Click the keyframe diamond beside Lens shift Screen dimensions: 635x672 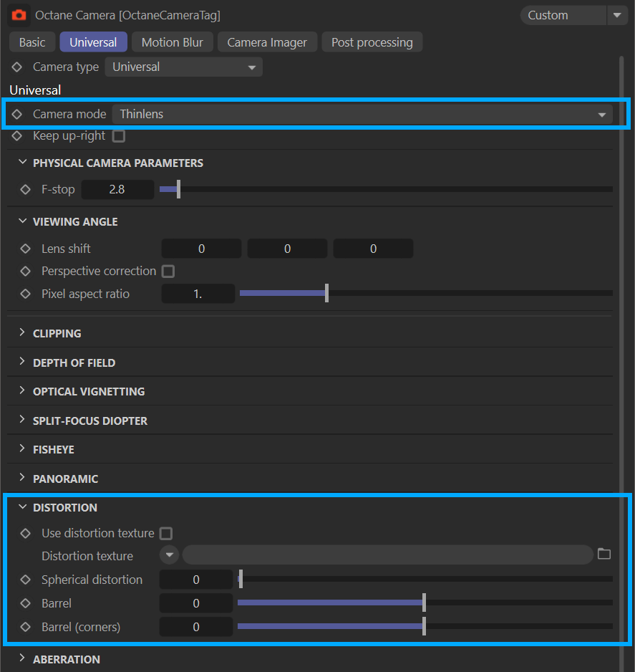[26, 249]
